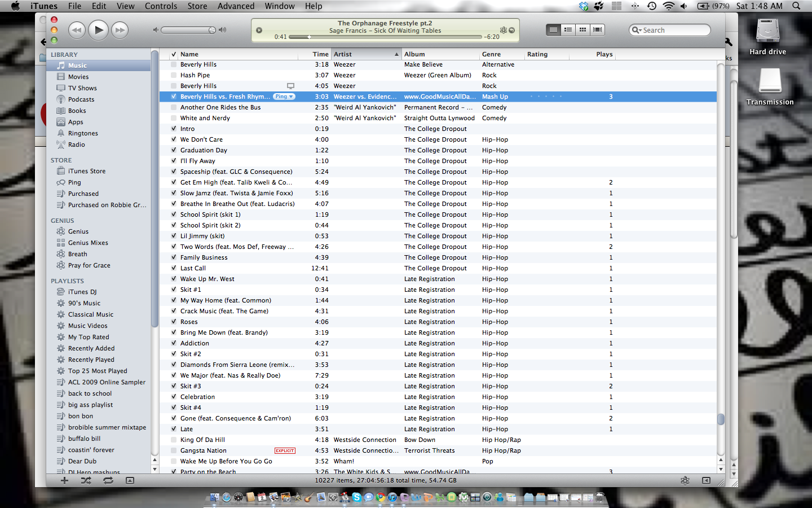Switch to album list view
This screenshot has height=508, width=812.
click(x=568, y=29)
